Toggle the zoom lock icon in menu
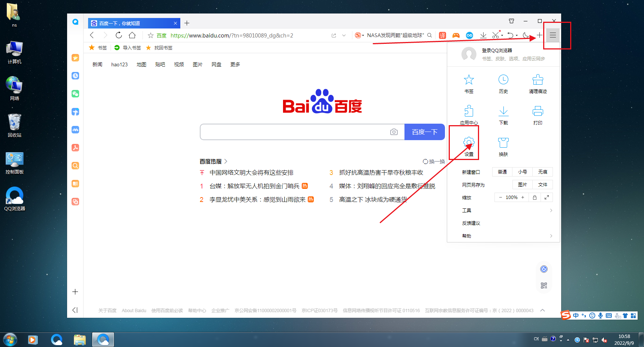 tap(535, 197)
